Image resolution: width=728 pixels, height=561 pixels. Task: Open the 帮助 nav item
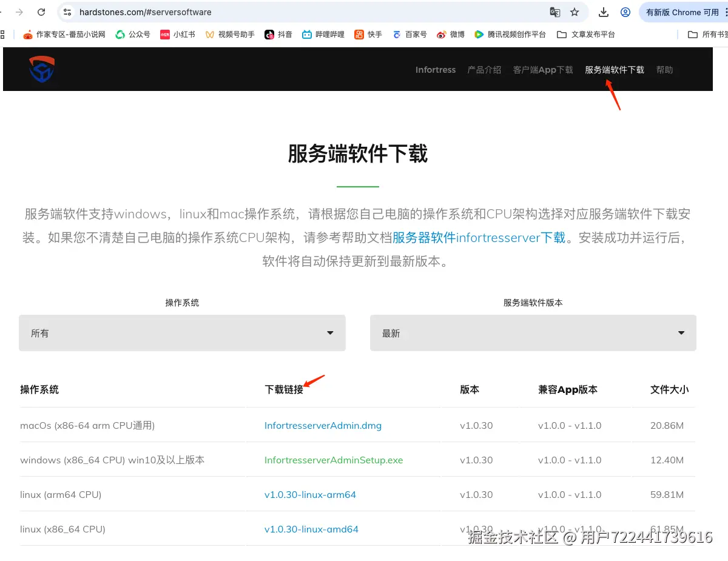664,70
